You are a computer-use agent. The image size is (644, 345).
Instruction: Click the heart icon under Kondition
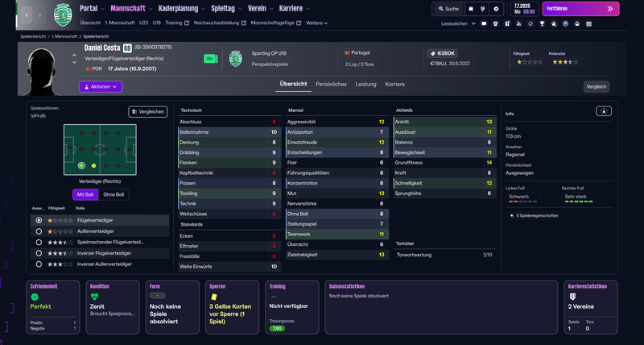[x=94, y=297]
